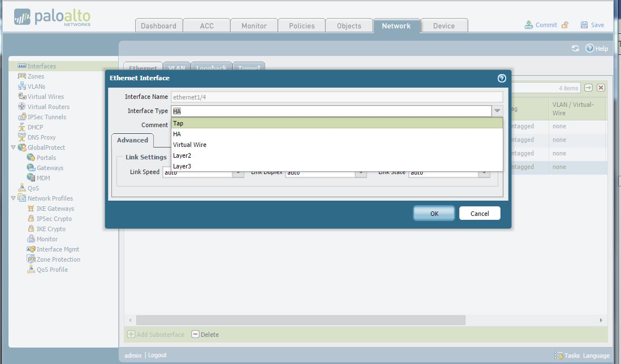Viewport: 621px width, 364px height.
Task: Click the Tasks icon in footer
Action: click(x=559, y=356)
